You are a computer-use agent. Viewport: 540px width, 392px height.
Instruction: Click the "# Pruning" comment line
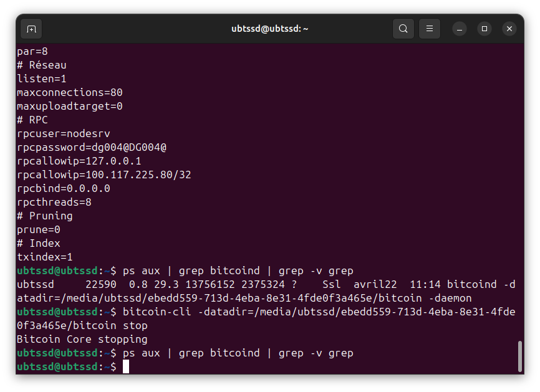coord(45,216)
